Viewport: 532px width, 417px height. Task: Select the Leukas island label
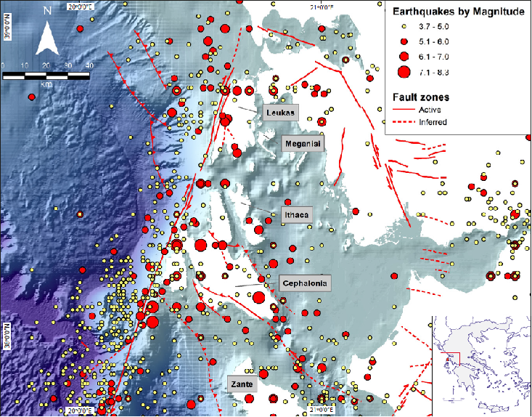(281, 113)
